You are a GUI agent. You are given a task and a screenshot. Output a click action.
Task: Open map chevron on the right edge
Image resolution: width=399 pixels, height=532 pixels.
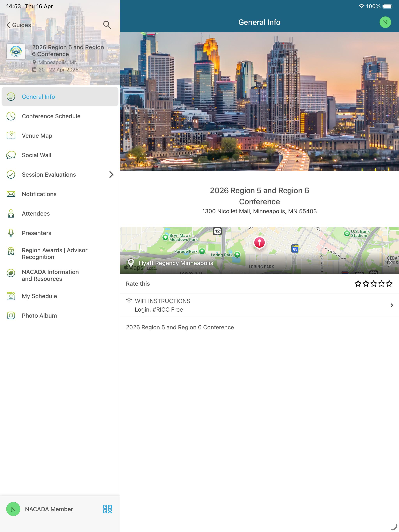click(390, 263)
